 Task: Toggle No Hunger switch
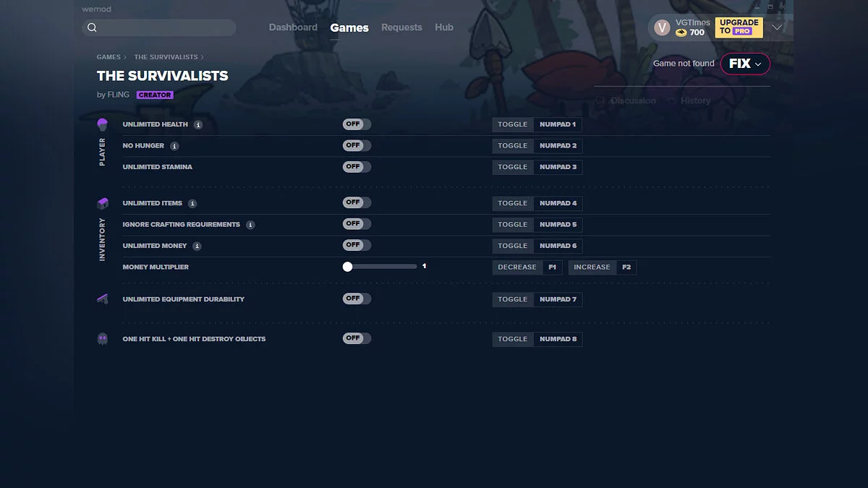(357, 145)
